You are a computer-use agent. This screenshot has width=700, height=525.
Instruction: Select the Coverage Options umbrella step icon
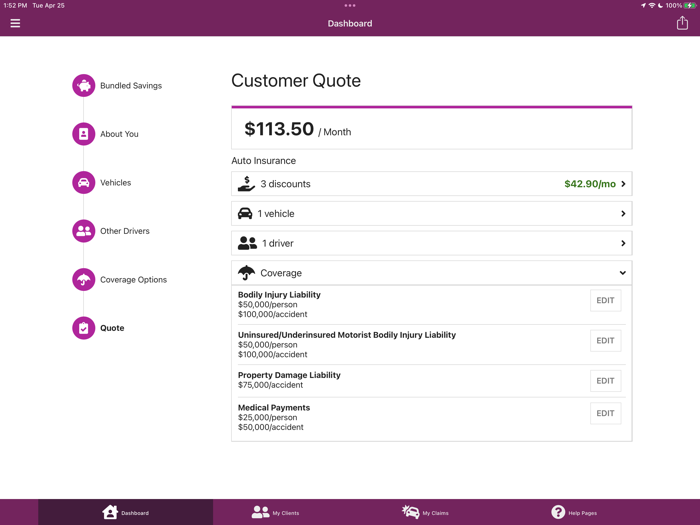83,279
